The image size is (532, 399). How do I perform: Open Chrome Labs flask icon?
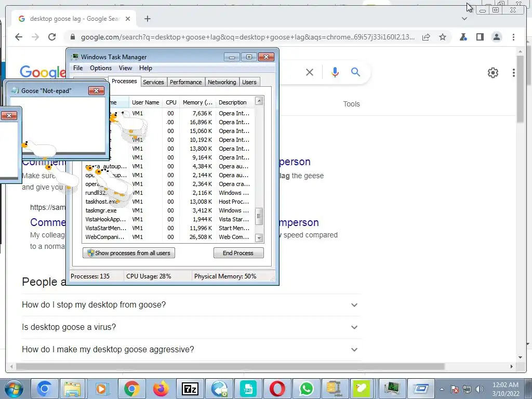point(463,37)
